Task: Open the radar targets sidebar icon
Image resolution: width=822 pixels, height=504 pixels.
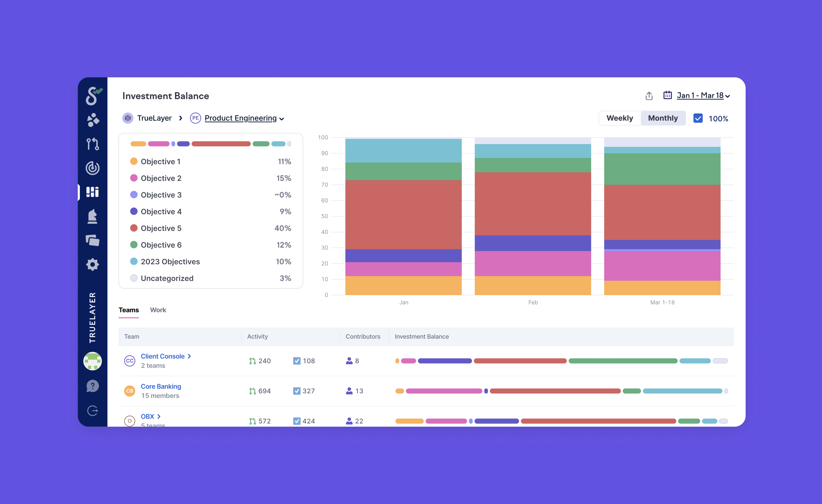Action: pos(92,168)
